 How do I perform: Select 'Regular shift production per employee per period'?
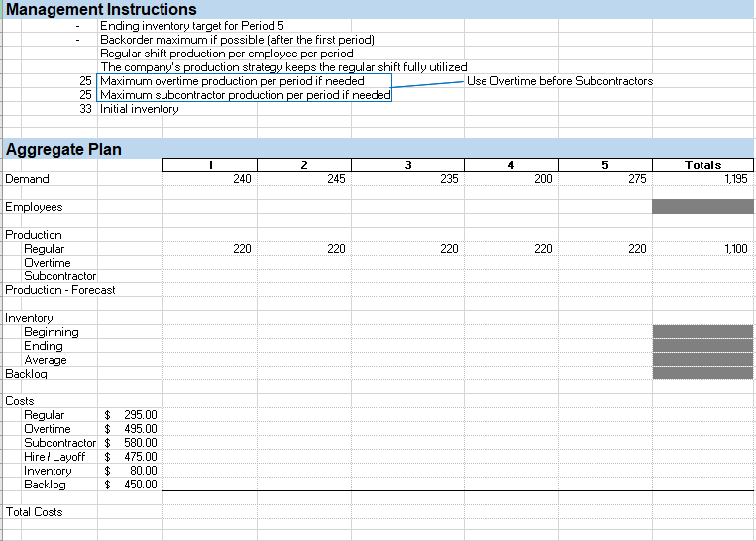[x=227, y=54]
